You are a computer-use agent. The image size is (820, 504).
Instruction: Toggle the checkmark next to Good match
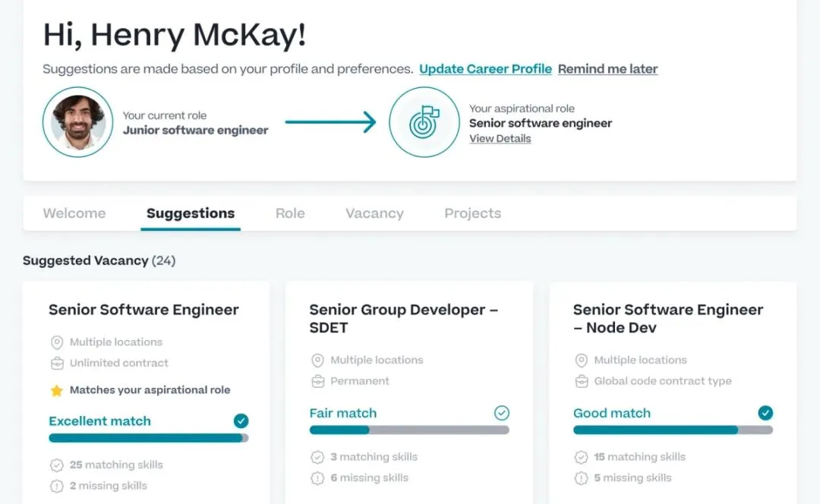765,414
